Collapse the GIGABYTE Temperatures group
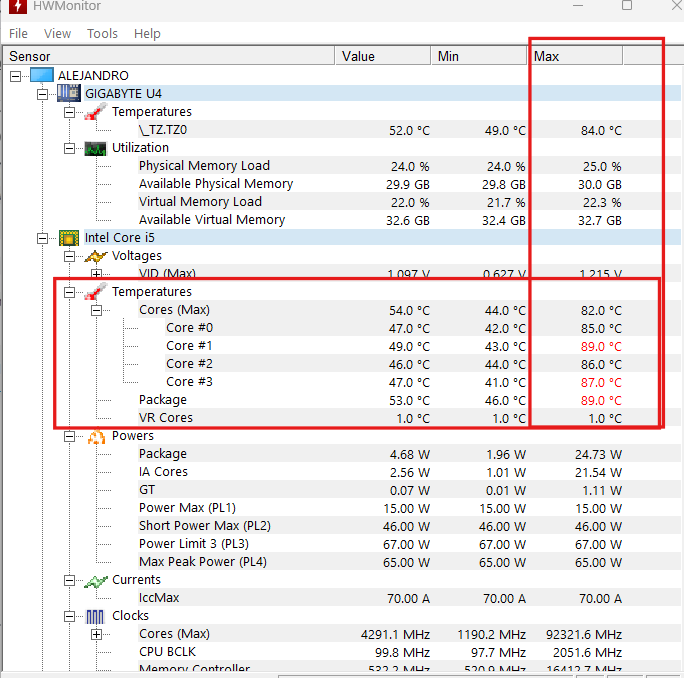 click(x=69, y=113)
